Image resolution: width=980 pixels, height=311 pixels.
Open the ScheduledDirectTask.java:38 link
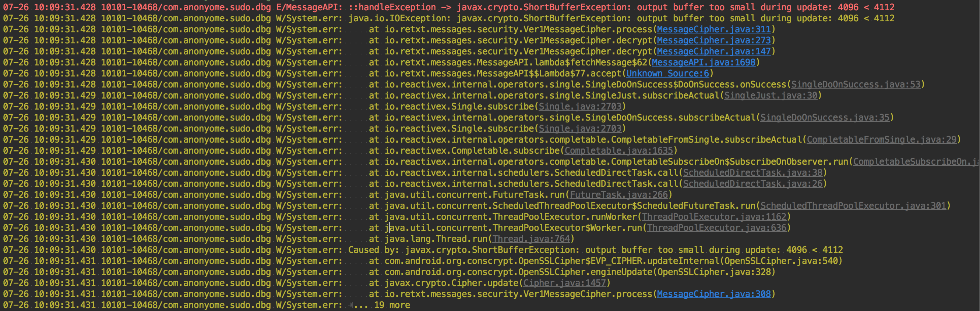pos(753,172)
